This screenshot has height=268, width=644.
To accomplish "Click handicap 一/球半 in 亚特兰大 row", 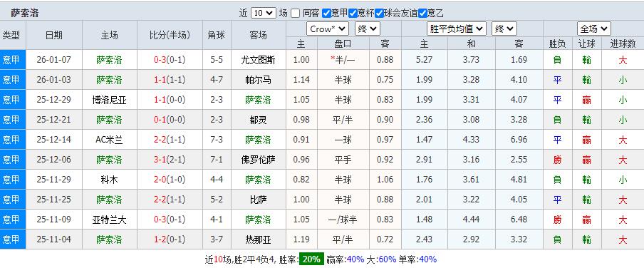I will click(343, 220).
